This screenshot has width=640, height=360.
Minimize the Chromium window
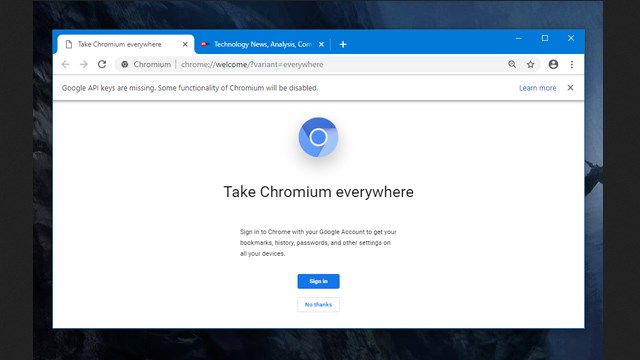(x=519, y=38)
